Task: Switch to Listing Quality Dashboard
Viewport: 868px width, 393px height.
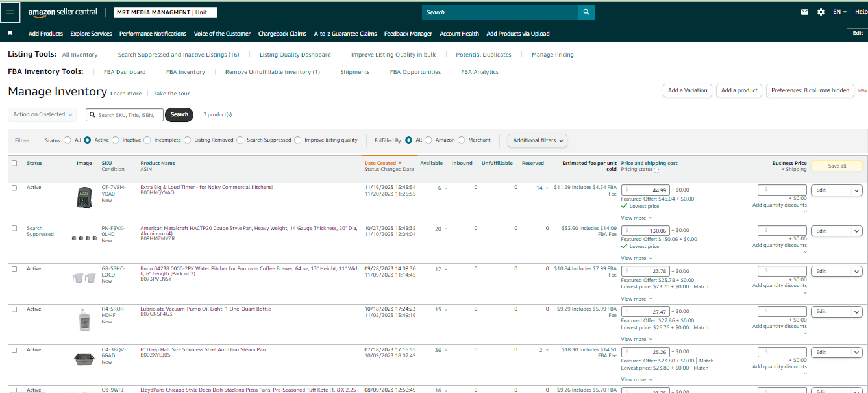Action: 295,55
